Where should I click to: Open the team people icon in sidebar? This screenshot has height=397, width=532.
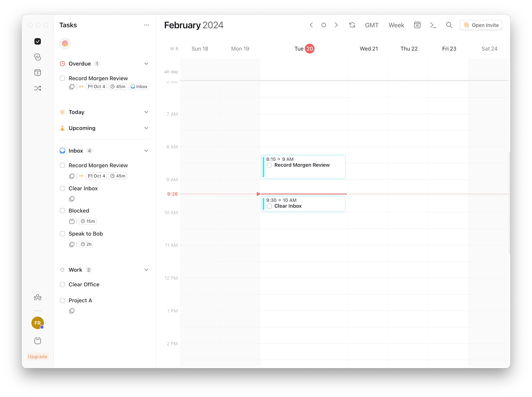(x=38, y=297)
